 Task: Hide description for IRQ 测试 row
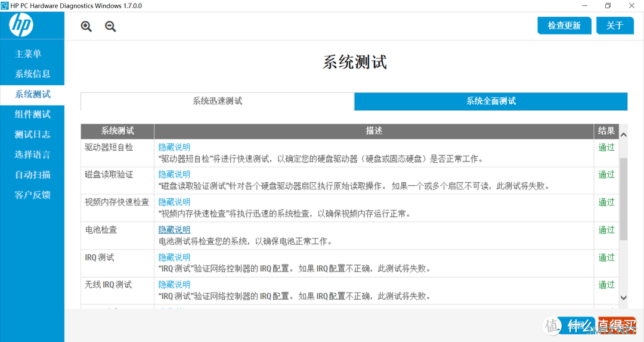coord(174,257)
